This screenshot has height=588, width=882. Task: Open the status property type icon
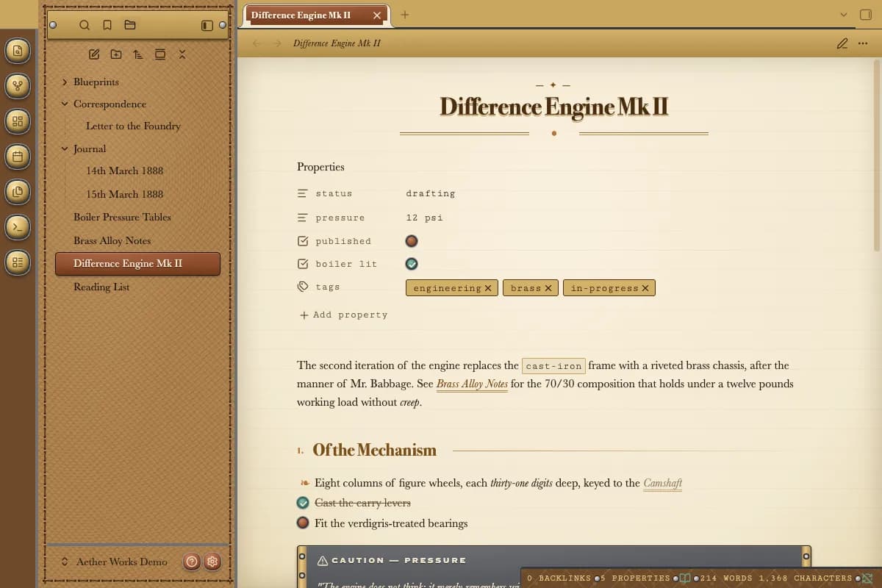(x=303, y=193)
